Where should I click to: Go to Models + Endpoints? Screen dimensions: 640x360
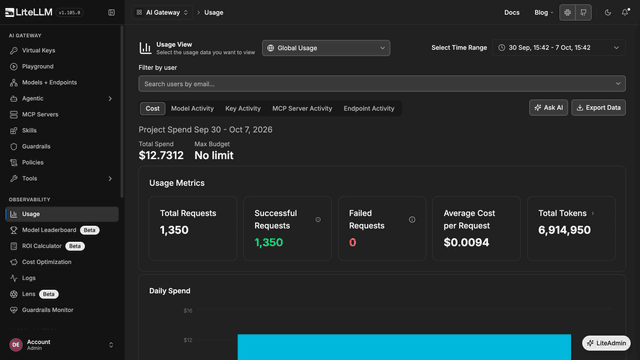pyautogui.click(x=61, y=82)
